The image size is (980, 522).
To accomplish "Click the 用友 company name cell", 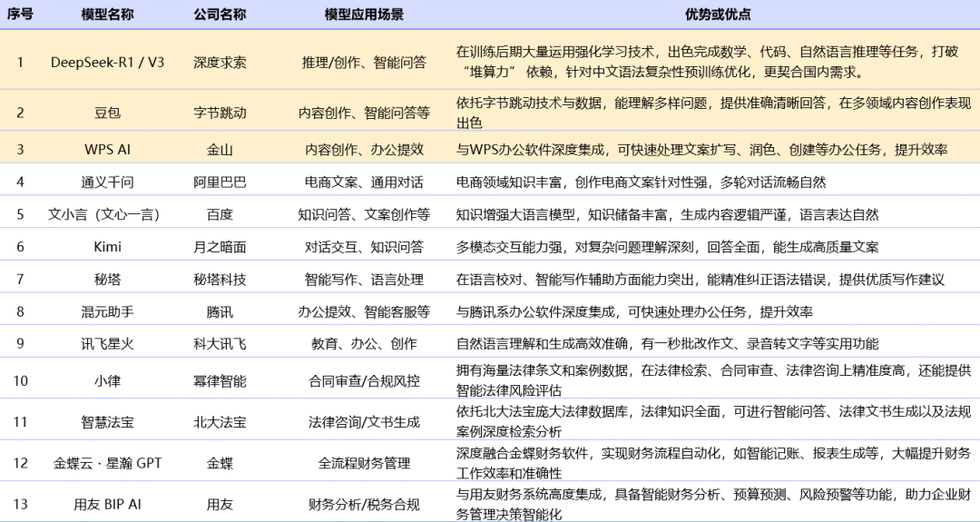I will coord(220,505).
